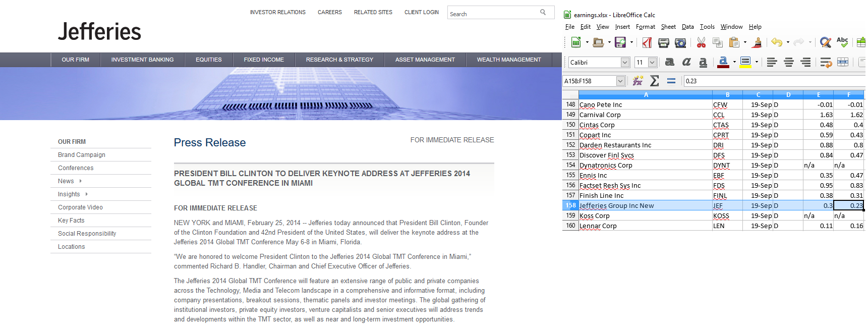Paste with the clipboard icon

click(734, 43)
